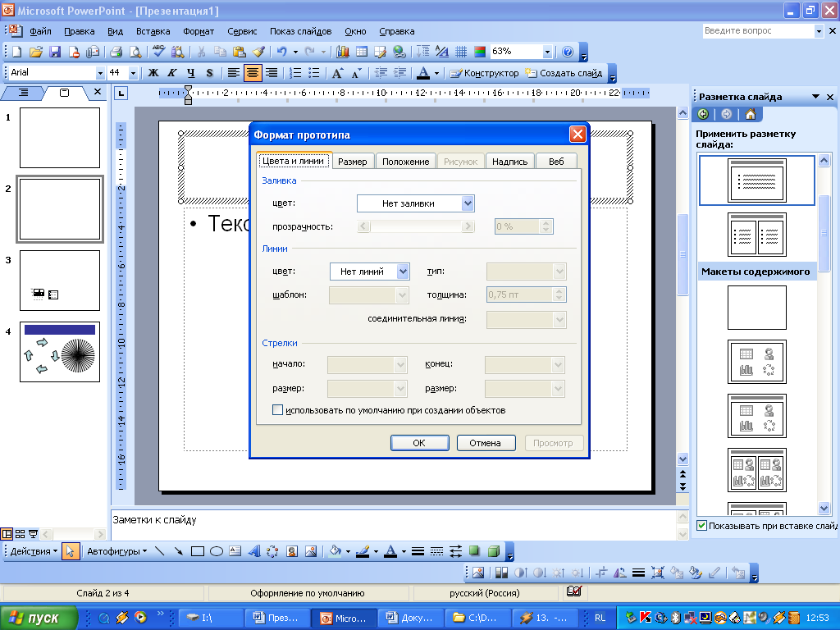Expand the Автофигуры menu
The height and width of the screenshot is (630, 840).
coord(116,550)
